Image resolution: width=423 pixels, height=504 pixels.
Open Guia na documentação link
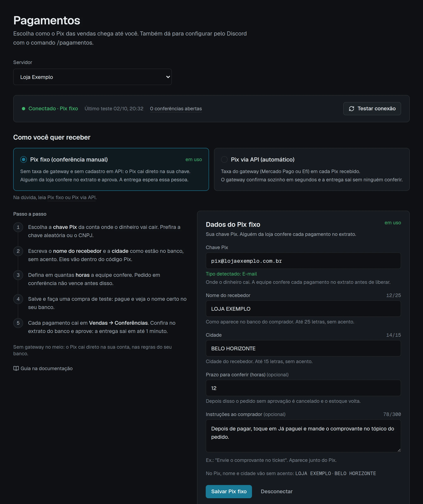coord(43,368)
